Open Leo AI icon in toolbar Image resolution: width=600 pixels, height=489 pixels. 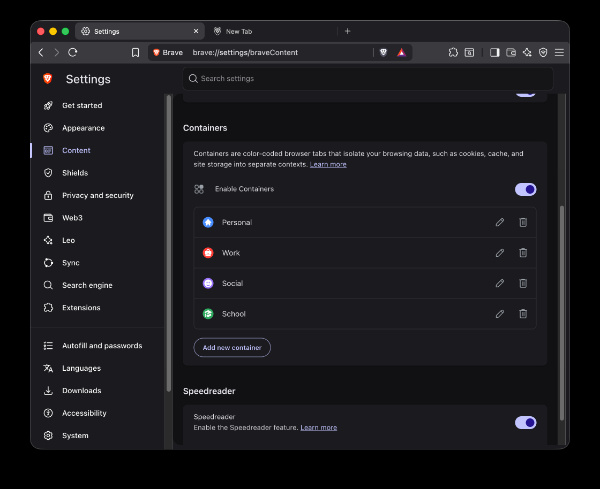[x=527, y=52]
